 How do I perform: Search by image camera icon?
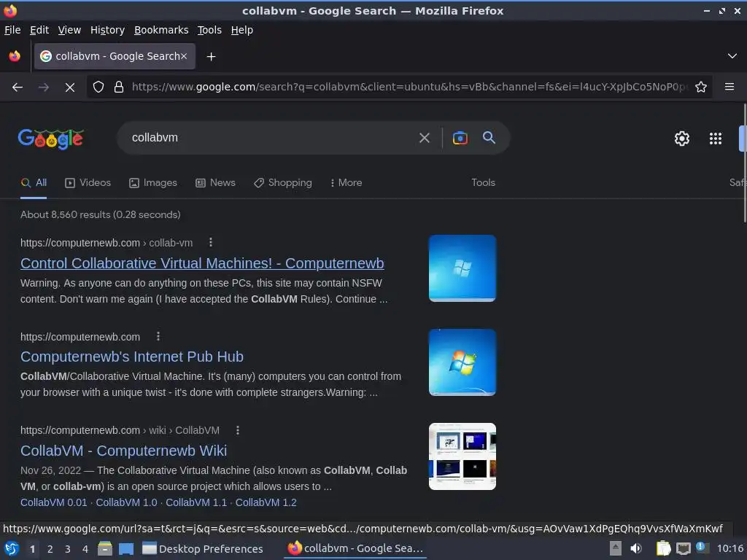click(460, 138)
